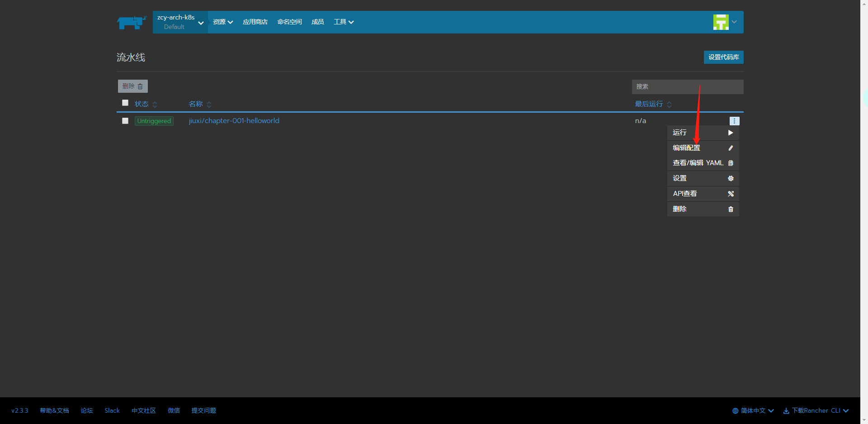Click the three-dot actions icon for the pipeline row

[x=734, y=121]
